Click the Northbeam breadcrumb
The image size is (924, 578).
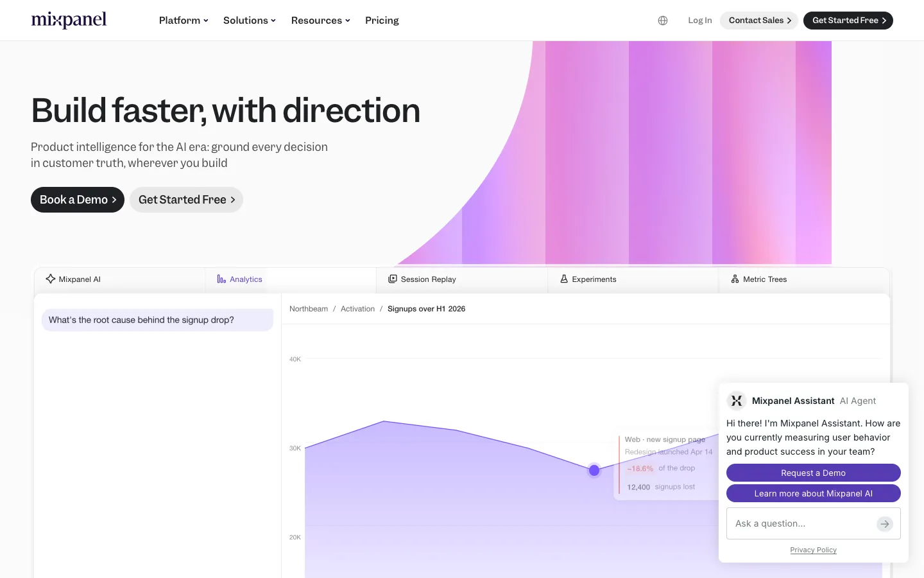tap(309, 309)
